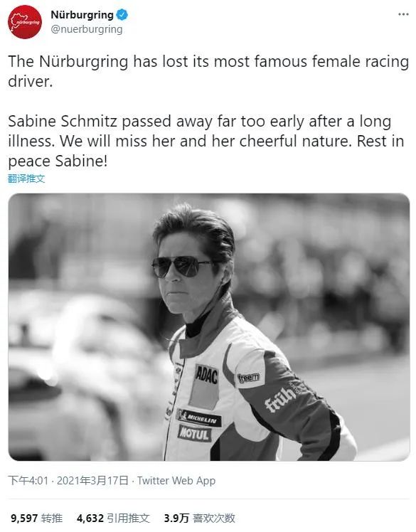Click the MOTUL logo in the photo
The image size is (416, 532).
(x=194, y=433)
